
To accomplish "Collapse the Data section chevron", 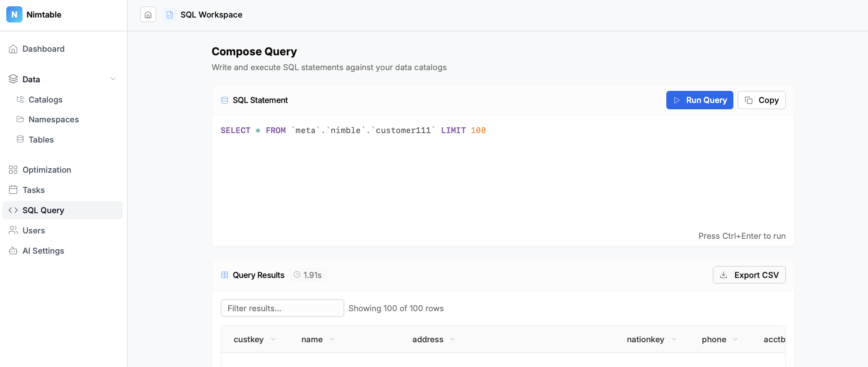I will [113, 79].
